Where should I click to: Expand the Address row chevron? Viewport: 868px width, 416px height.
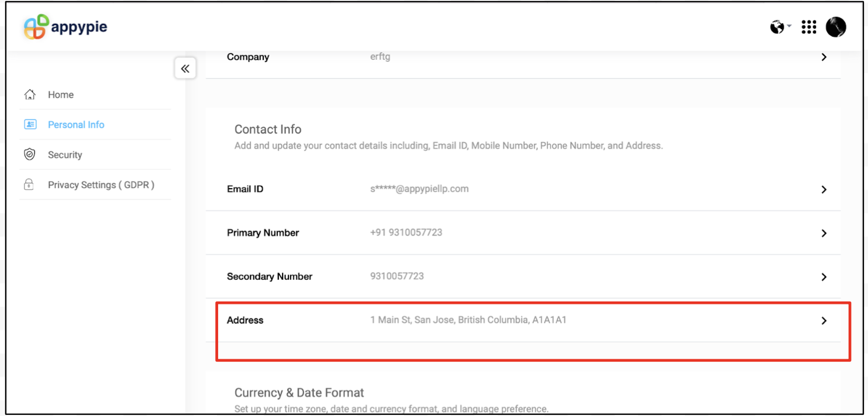[x=824, y=321]
